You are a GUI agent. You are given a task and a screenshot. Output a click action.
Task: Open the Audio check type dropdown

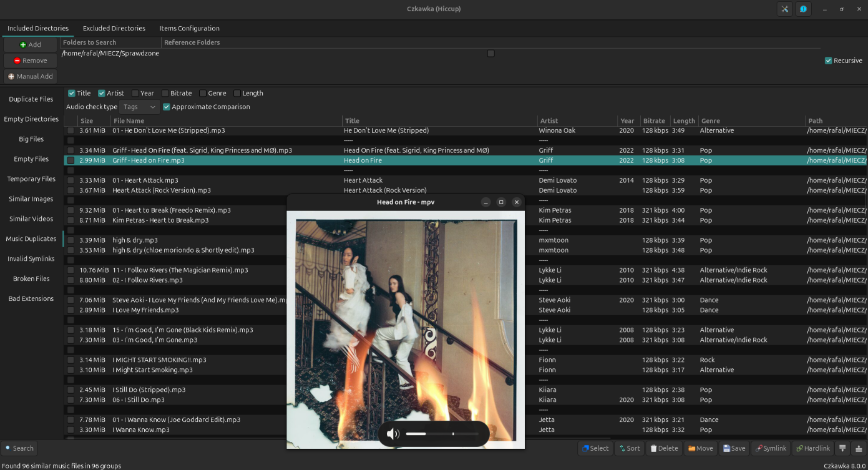pyautogui.click(x=139, y=107)
